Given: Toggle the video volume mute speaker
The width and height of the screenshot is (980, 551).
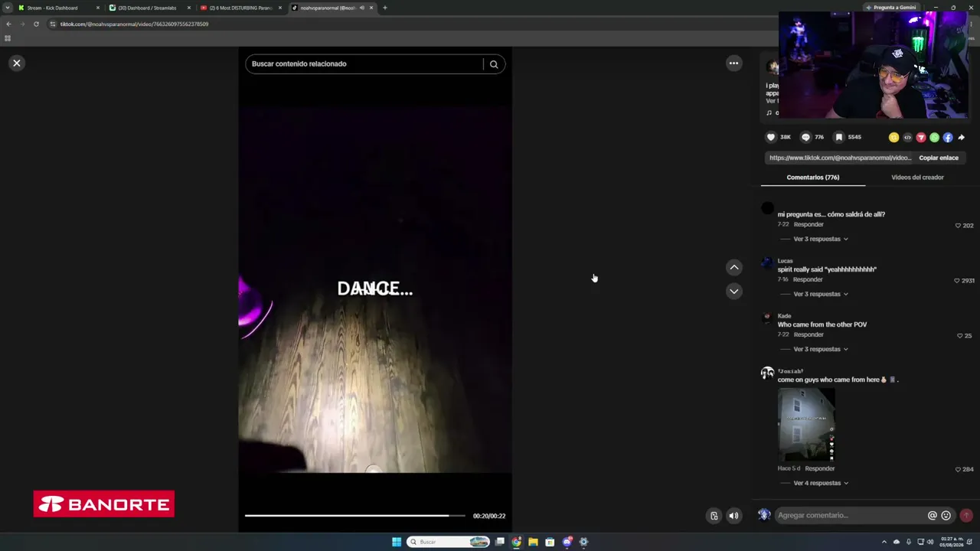Looking at the screenshot, I should pos(733,516).
